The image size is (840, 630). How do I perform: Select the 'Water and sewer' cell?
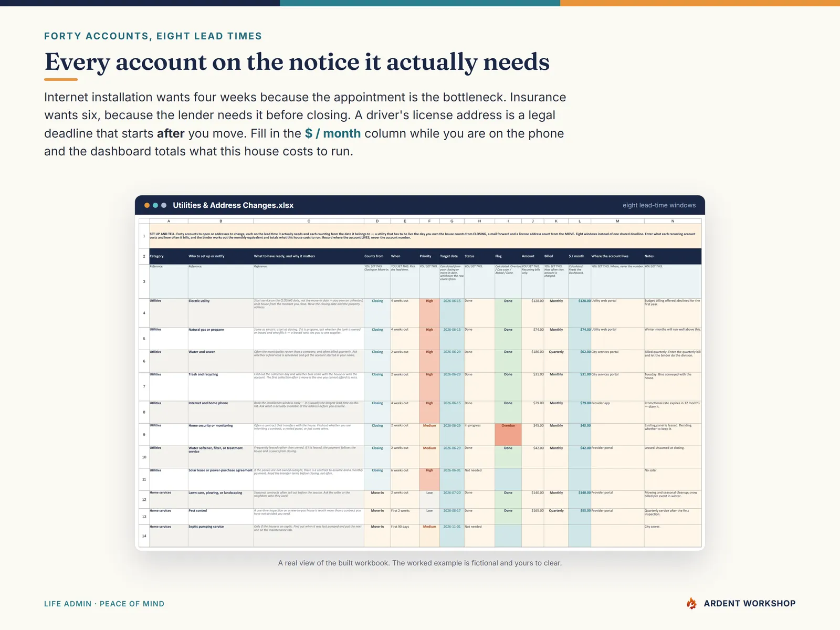tap(220, 361)
